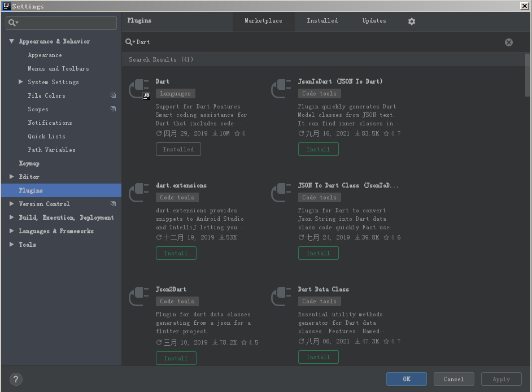Click the Version Control project-level icon

[114, 204]
